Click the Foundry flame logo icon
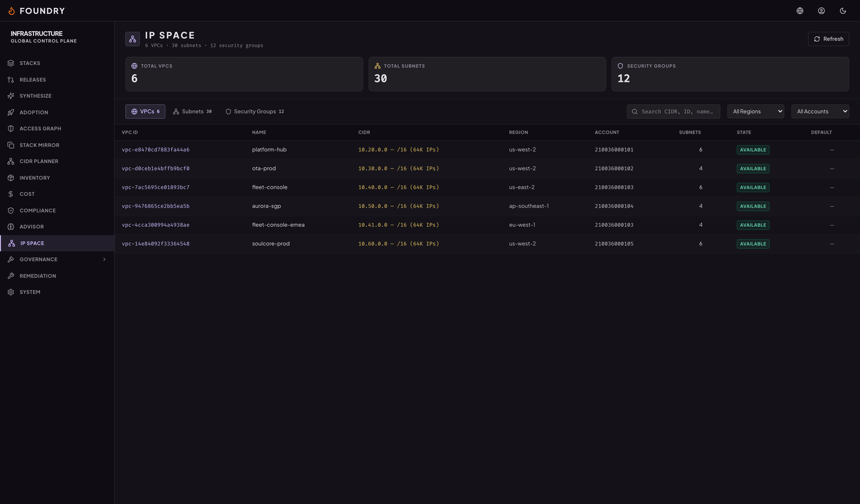The width and height of the screenshot is (860, 504). (11, 11)
